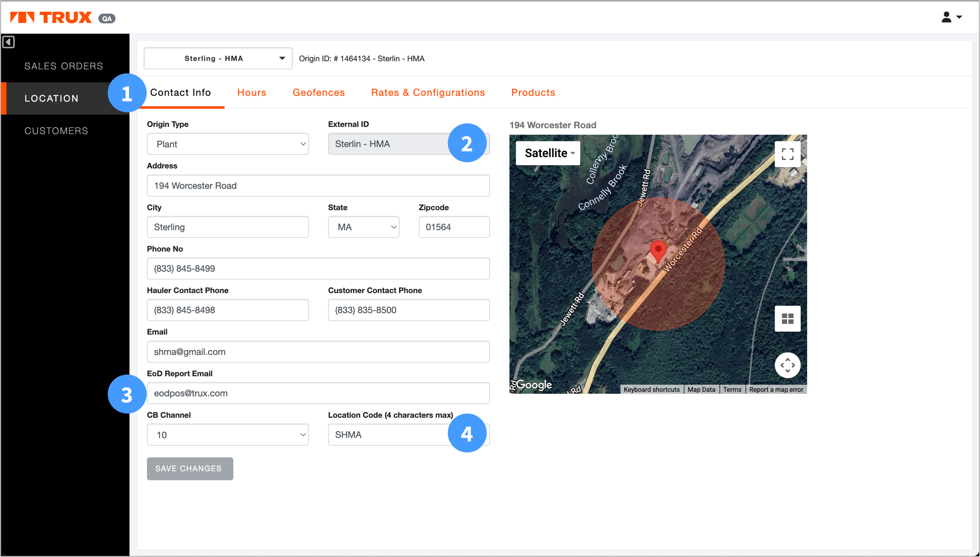Click the TRUX logo
Screen dimensions: 980x557
51,18
